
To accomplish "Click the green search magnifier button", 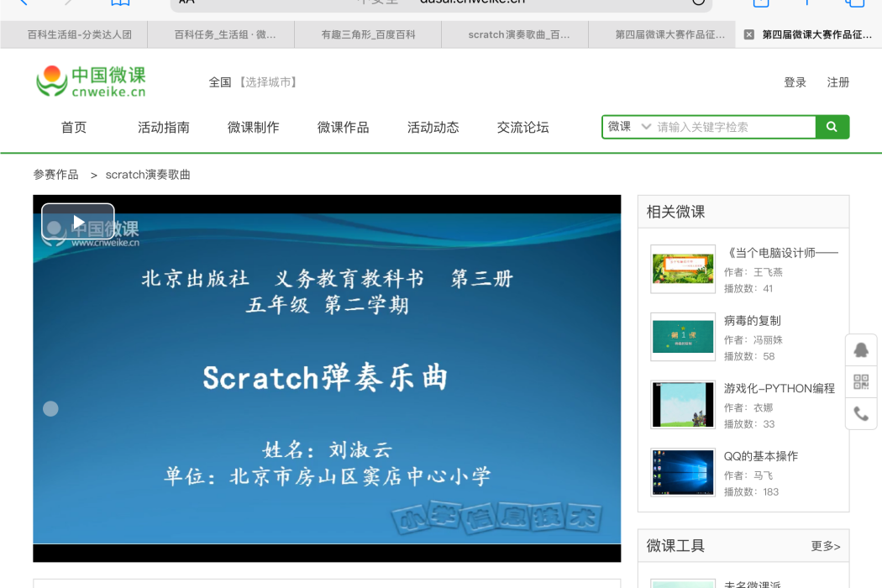I will 832,127.
